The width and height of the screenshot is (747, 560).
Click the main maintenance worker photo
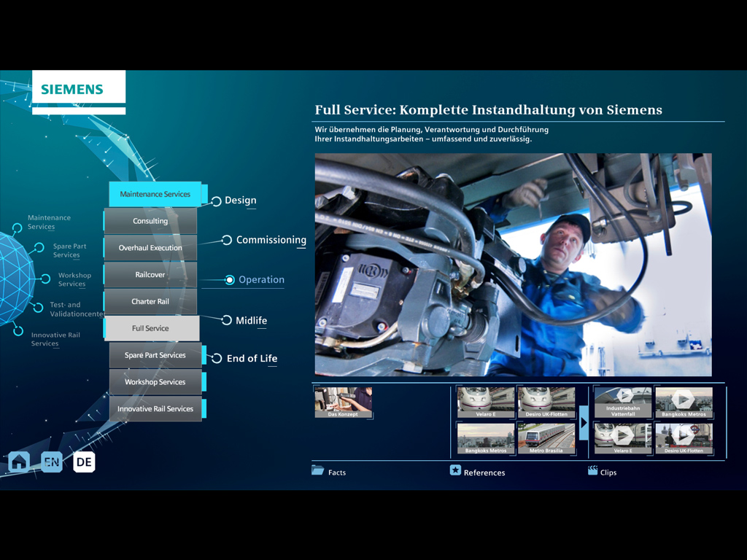click(513, 265)
